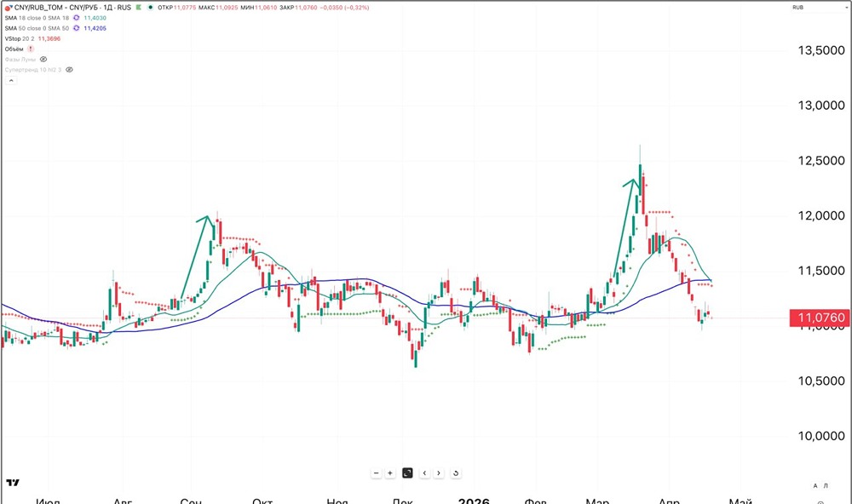Screen dimensions: 852x504
Task: Click the loading icon for SMA 18
Action: coord(77,18)
